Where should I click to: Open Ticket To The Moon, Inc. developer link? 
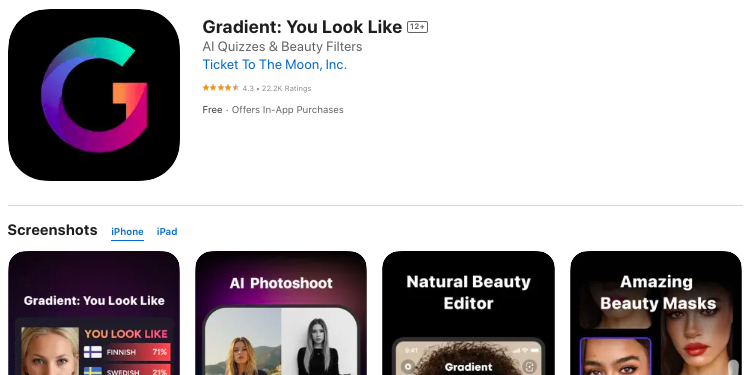click(x=275, y=64)
